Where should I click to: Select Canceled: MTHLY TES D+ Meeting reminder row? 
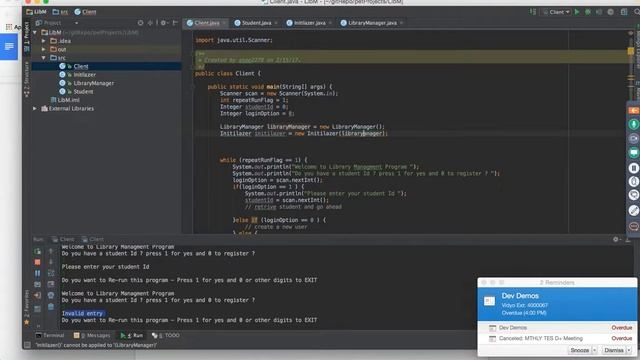557,338
